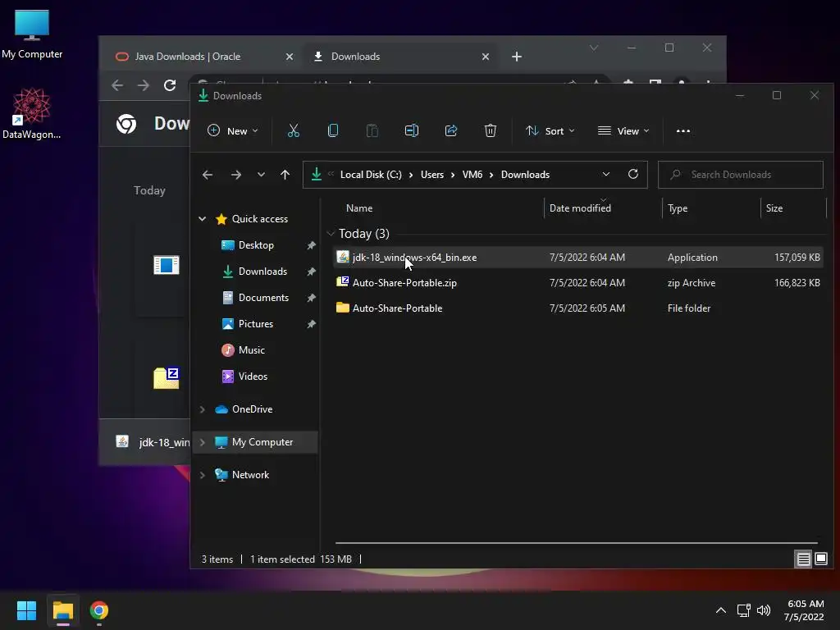This screenshot has width=840, height=630.
Task: Go back with Explorer back arrow
Action: pos(208,175)
